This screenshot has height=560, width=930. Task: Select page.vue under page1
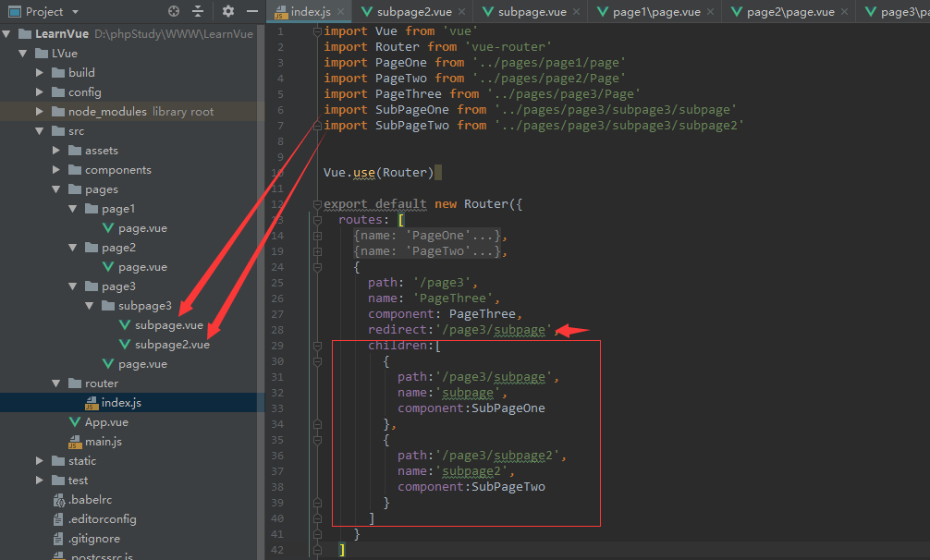click(142, 228)
